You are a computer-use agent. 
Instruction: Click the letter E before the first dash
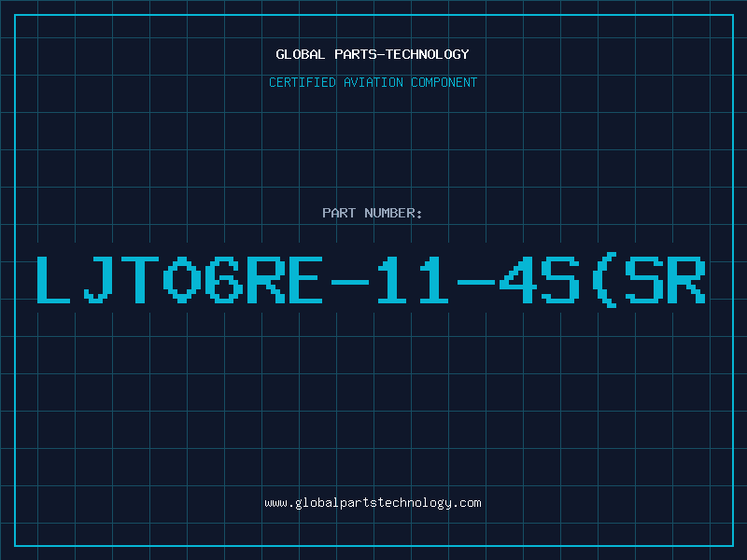pos(305,280)
